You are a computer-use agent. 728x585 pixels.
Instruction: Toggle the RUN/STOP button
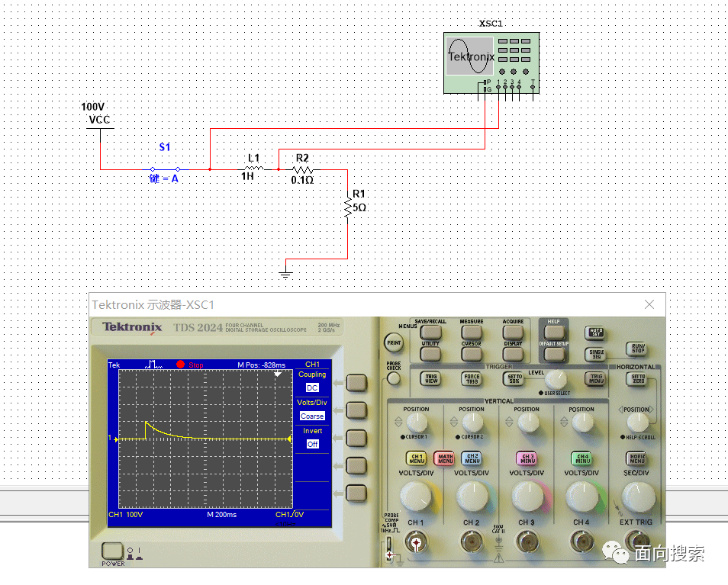(638, 349)
